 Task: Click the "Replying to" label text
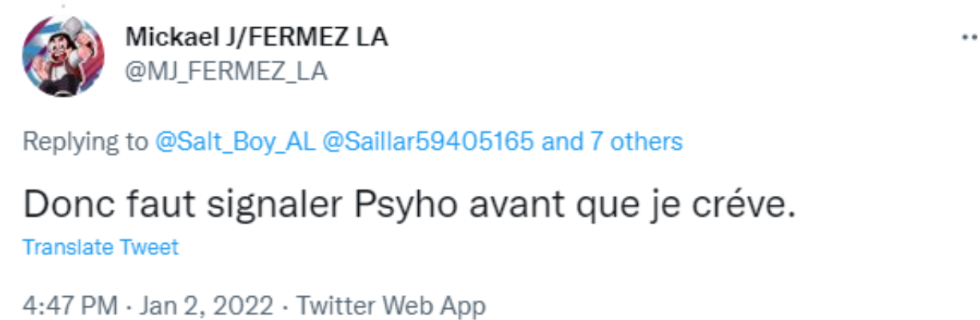pos(82,142)
